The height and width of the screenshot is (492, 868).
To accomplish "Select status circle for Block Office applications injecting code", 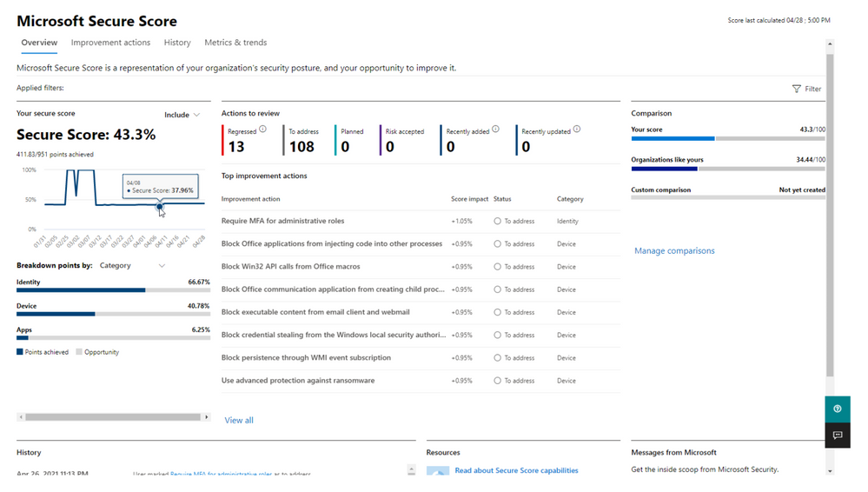I will pyautogui.click(x=497, y=243).
